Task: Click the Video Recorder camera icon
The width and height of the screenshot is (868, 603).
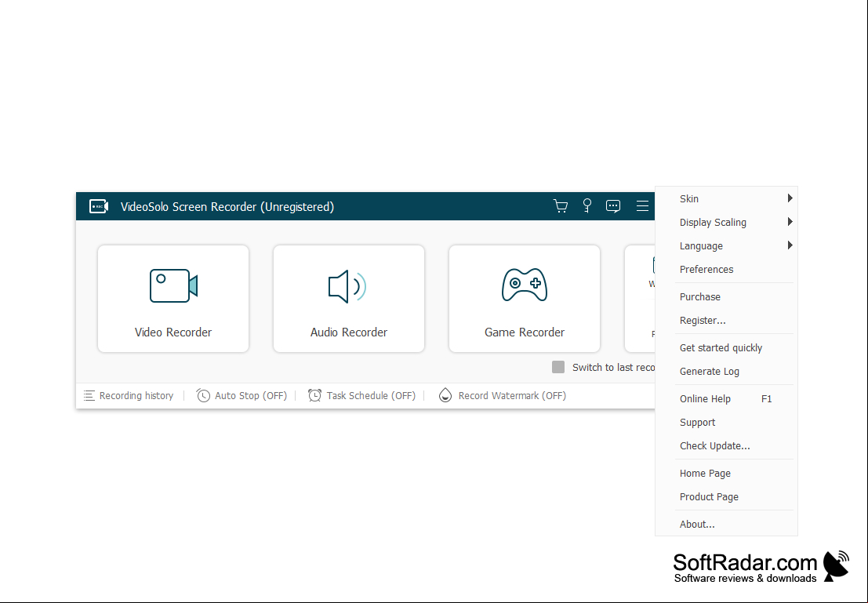Action: [173, 285]
